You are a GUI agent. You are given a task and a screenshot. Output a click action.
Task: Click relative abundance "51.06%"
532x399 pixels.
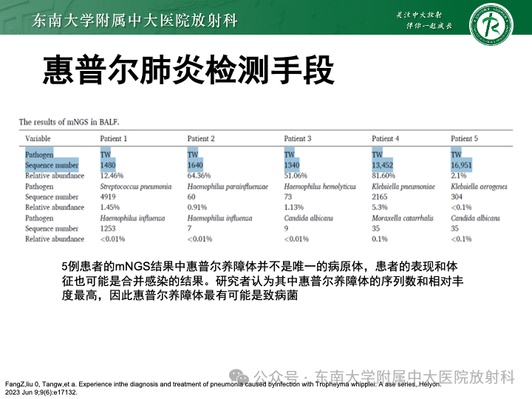click(x=296, y=176)
